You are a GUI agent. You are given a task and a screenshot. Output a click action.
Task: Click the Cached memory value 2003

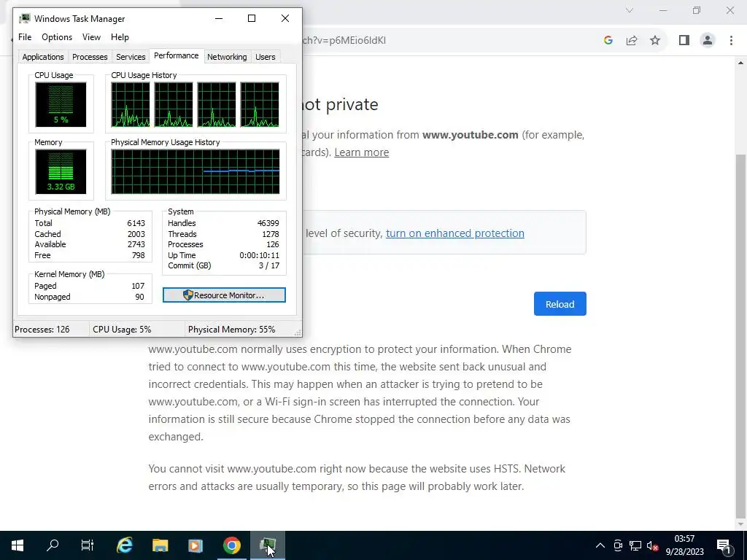point(136,234)
